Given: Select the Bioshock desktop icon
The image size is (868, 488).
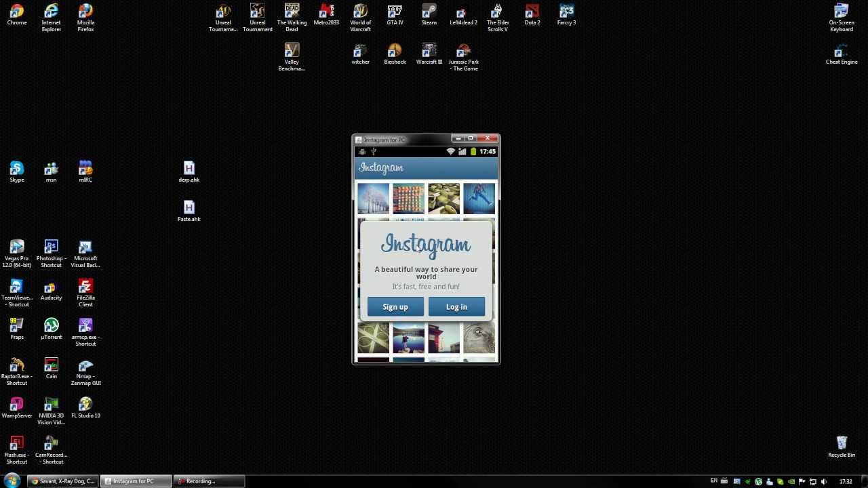Looking at the screenshot, I should (x=395, y=54).
